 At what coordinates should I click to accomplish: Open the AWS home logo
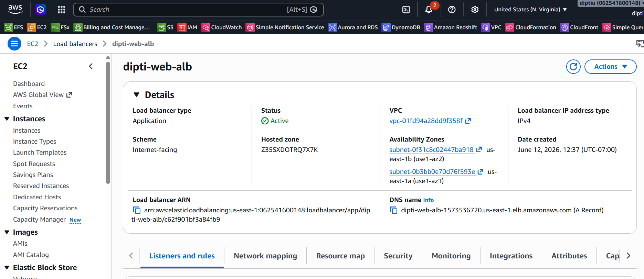[x=15, y=9]
